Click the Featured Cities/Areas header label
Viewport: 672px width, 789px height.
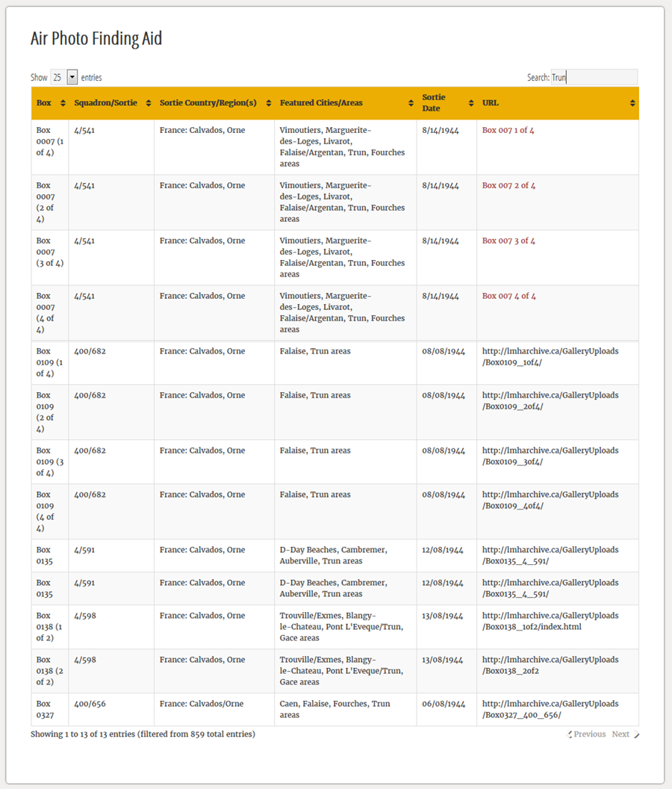click(321, 103)
